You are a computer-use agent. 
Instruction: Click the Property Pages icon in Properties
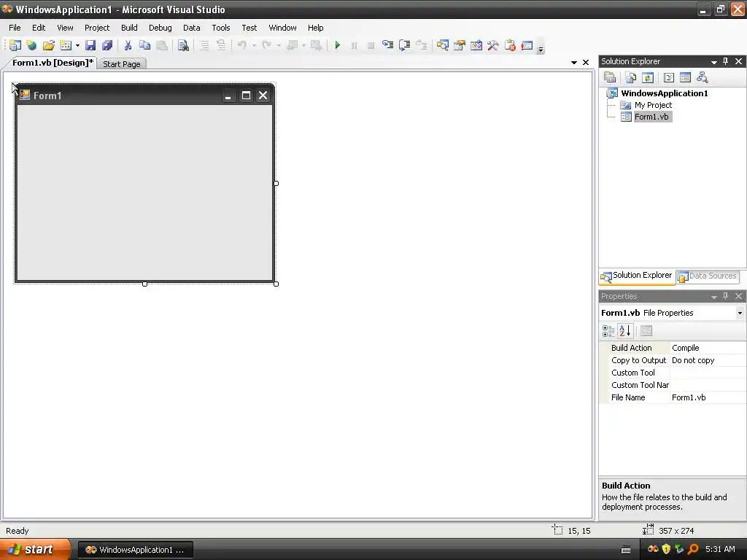pyautogui.click(x=646, y=331)
